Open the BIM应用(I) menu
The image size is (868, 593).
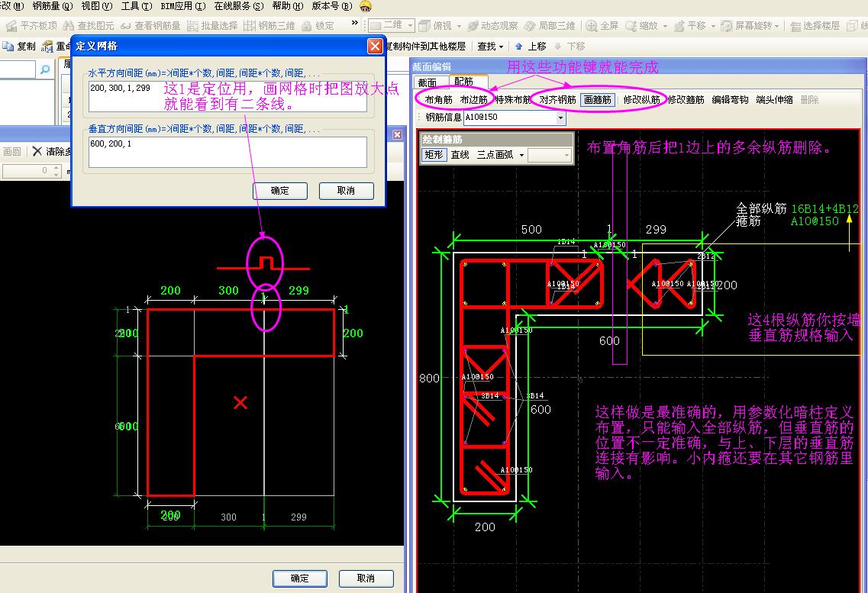click(x=183, y=6)
